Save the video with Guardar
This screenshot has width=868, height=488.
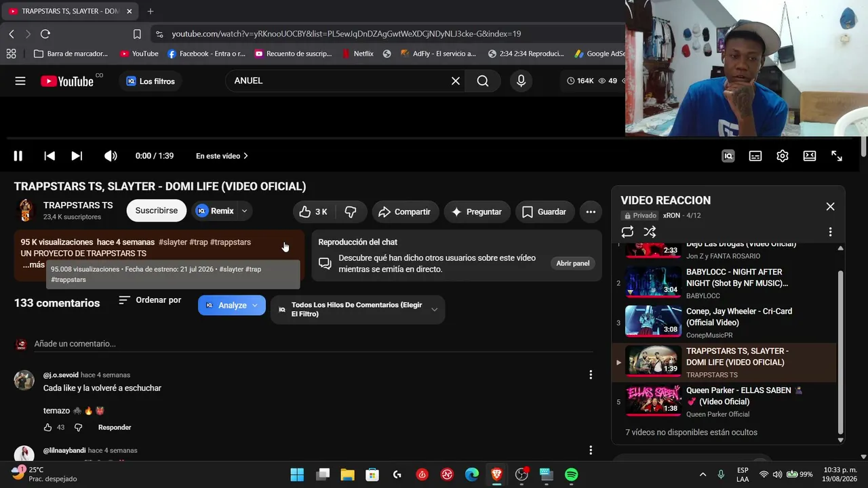coord(545,211)
